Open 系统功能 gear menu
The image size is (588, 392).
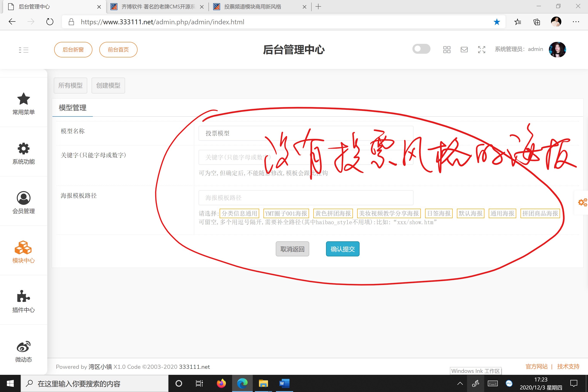click(23, 149)
